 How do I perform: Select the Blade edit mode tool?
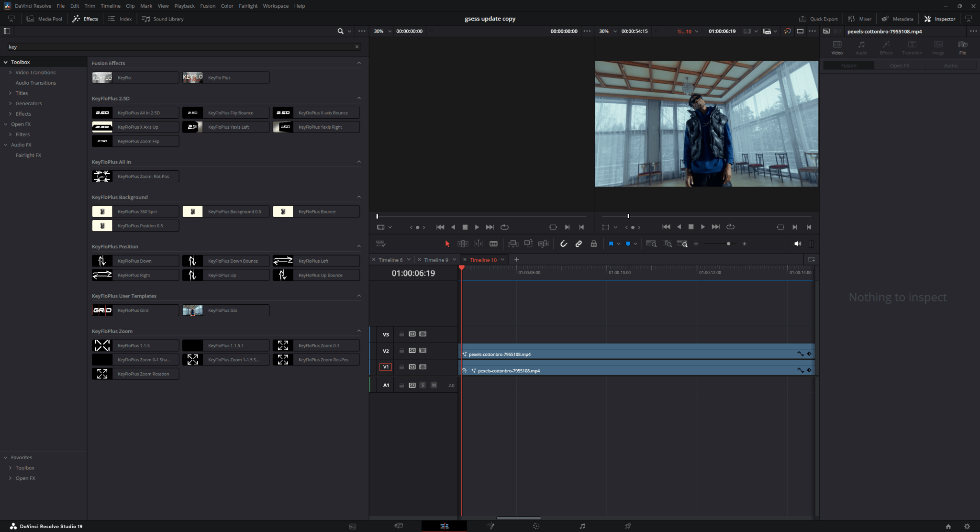(494, 244)
